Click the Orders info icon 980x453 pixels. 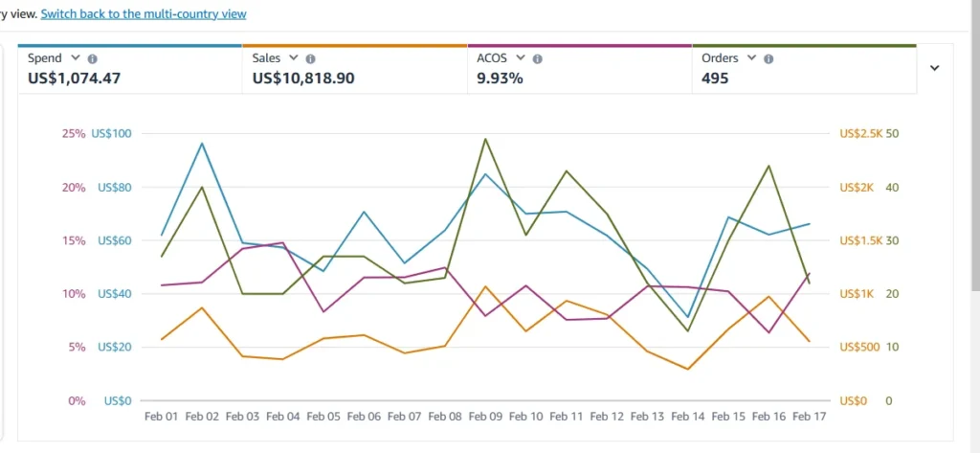click(769, 58)
